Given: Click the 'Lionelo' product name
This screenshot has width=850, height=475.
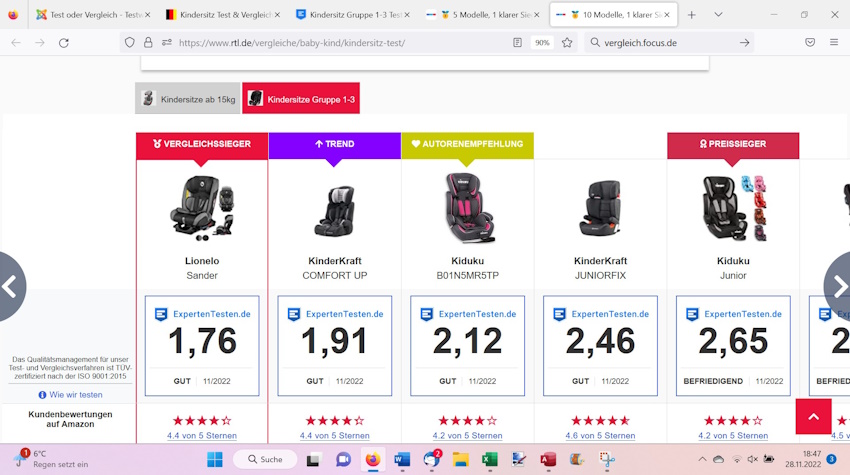Looking at the screenshot, I should pyautogui.click(x=202, y=261).
